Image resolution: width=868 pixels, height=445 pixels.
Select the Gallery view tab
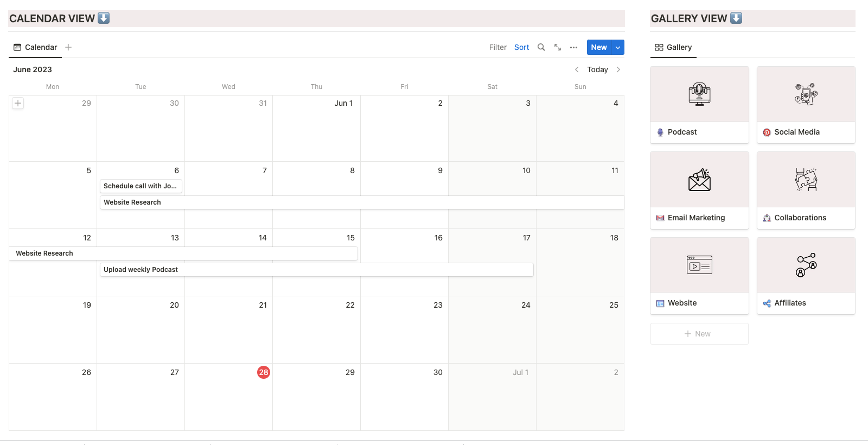click(673, 47)
